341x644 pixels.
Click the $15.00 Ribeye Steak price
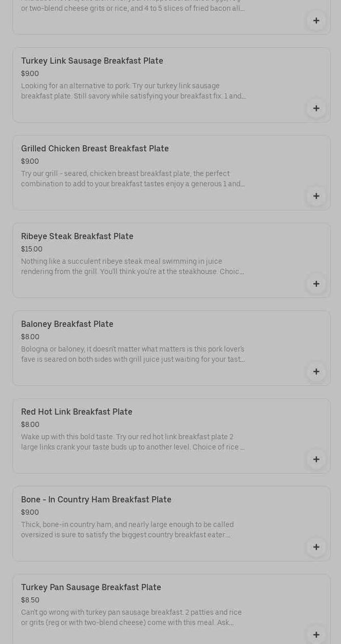(32, 249)
